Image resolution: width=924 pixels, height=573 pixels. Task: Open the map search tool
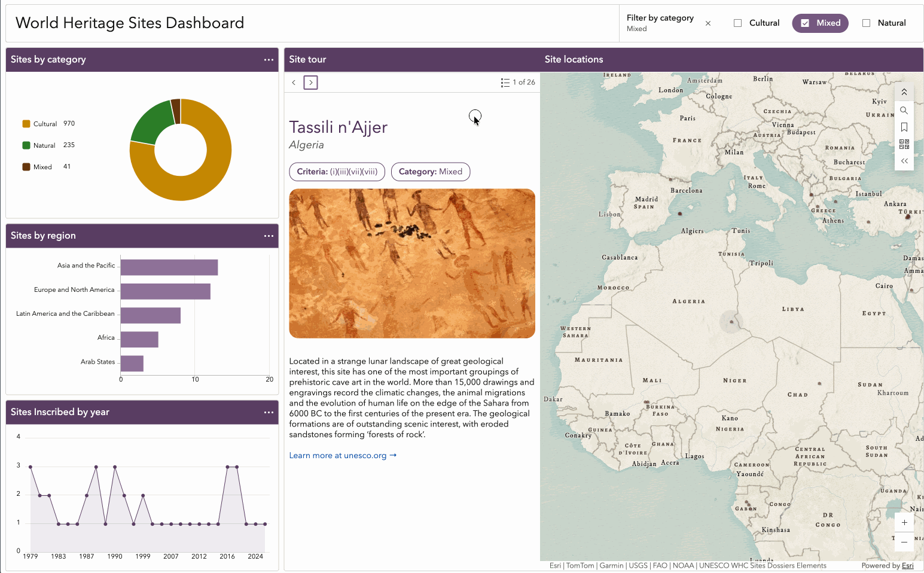click(x=904, y=110)
